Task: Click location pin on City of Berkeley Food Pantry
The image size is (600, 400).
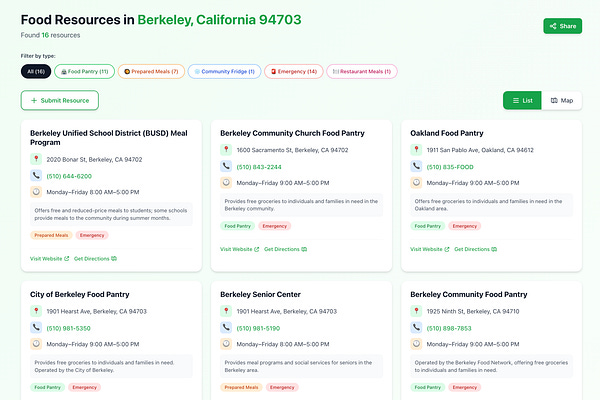Action: (36, 311)
